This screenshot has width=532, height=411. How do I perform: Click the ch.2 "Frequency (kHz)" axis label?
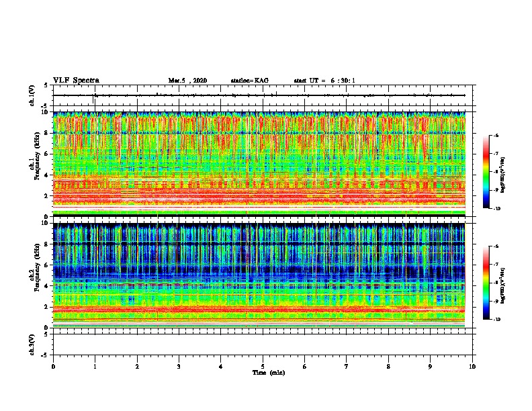[x=37, y=267]
